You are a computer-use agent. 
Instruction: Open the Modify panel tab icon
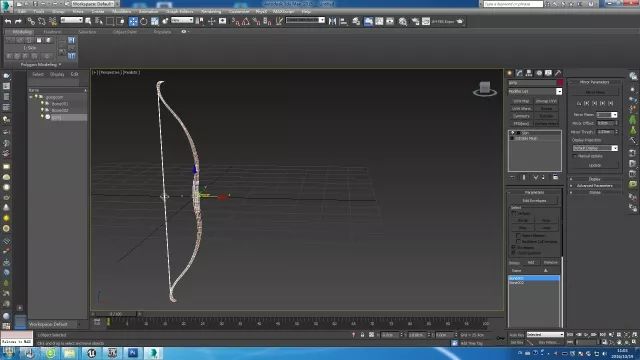[519, 73]
